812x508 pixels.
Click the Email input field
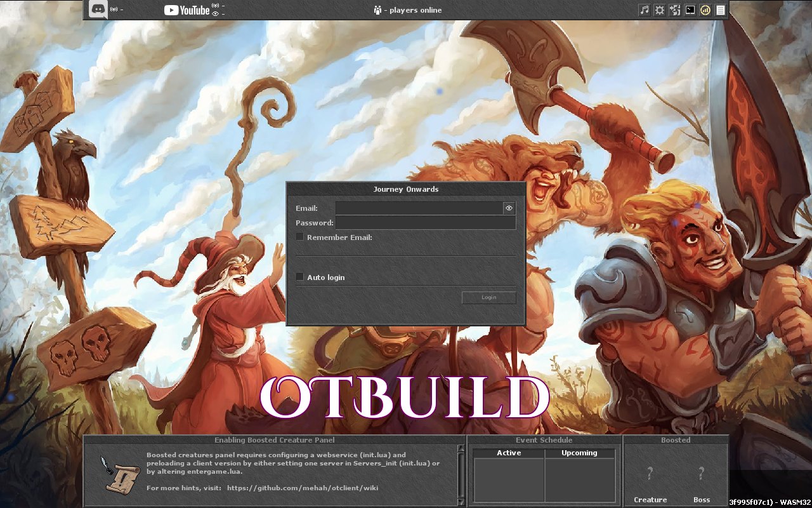(x=419, y=208)
